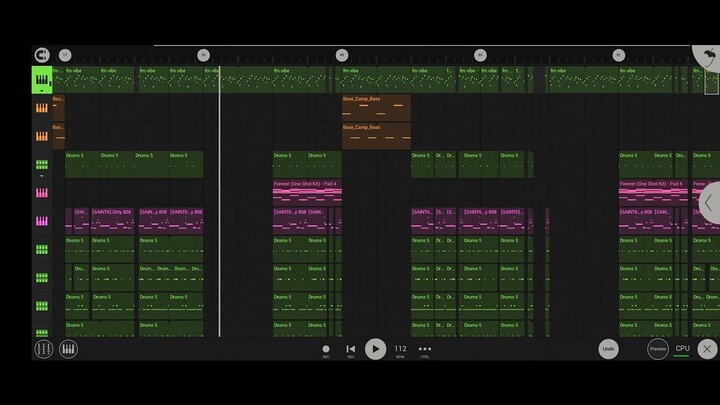This screenshot has width=720, height=405.
Task: Expand the side panel with the left chevron
Action: (x=710, y=202)
